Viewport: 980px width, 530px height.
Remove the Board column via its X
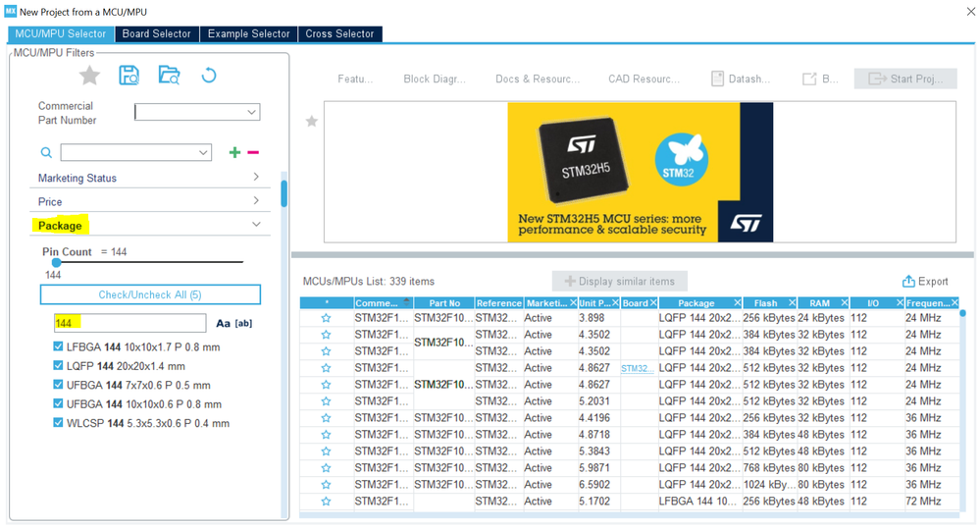(x=653, y=303)
